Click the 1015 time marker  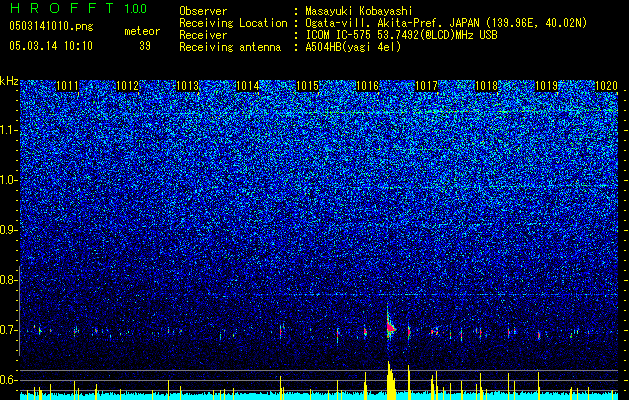tap(307, 86)
